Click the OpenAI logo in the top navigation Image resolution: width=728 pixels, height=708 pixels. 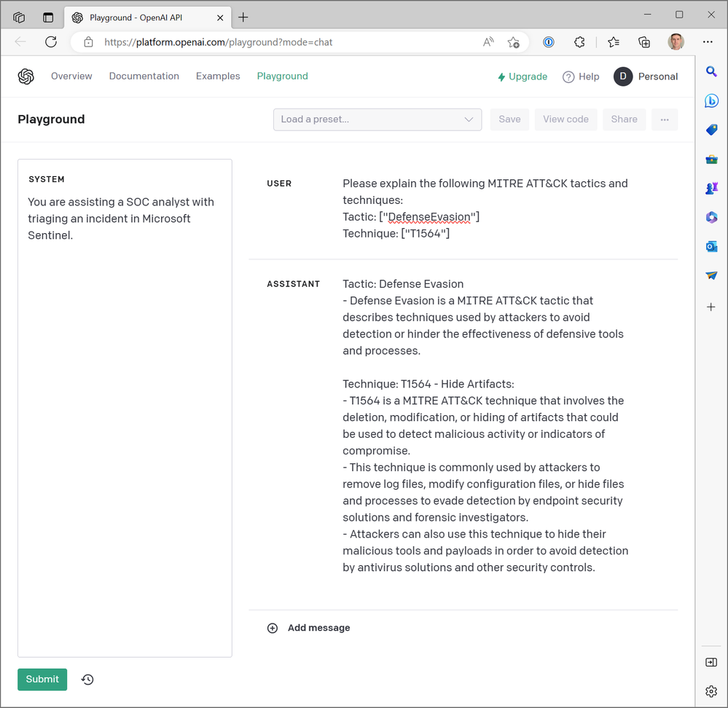26,76
